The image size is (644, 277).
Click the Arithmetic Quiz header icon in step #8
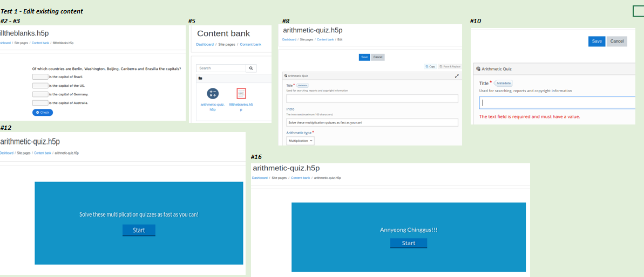pyautogui.click(x=286, y=76)
